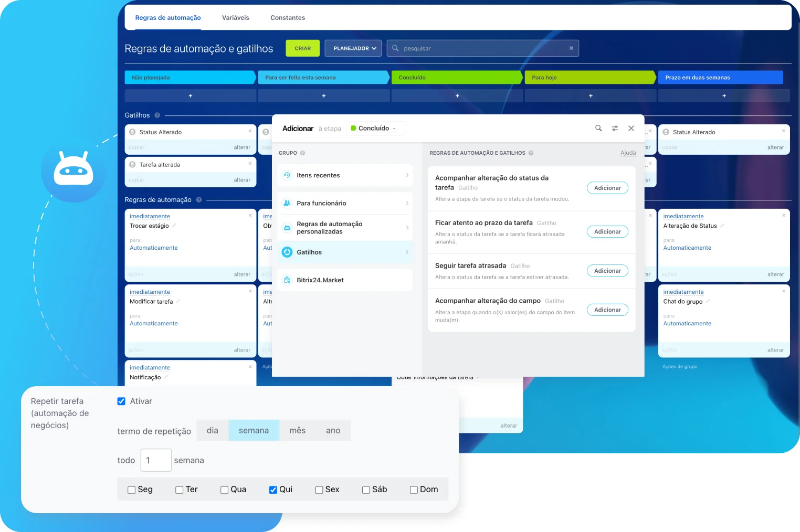Select semana as the repetition term

tap(254, 430)
